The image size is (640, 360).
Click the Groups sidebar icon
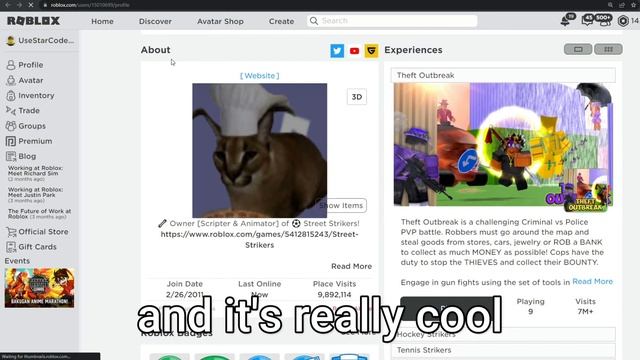point(11,126)
